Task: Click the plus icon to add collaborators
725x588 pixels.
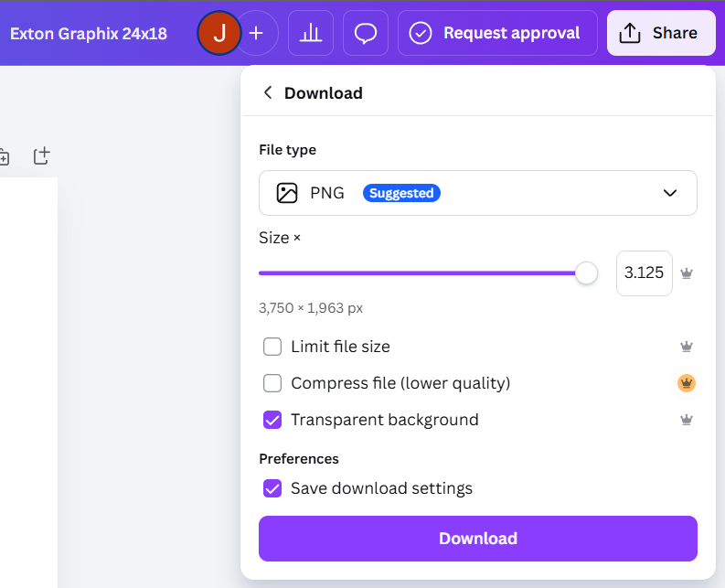Action: pyautogui.click(x=257, y=33)
